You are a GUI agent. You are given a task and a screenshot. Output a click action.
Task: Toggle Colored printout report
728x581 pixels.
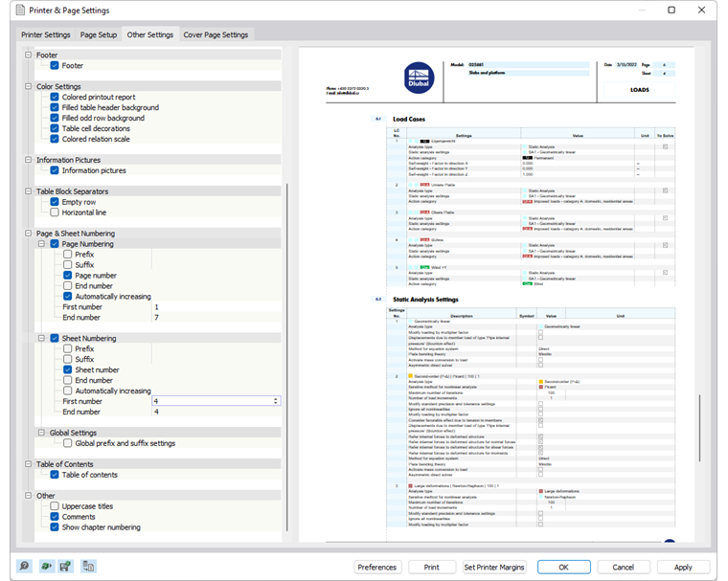pos(55,97)
